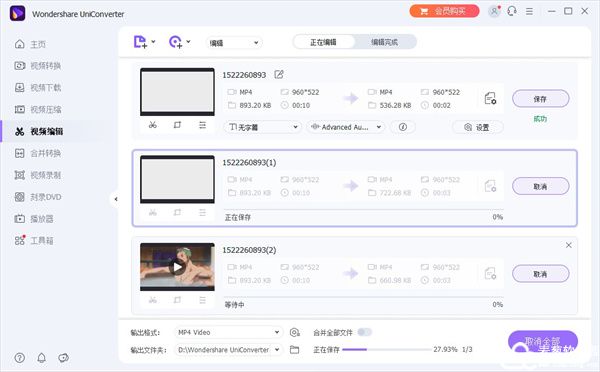
Task: Click the 播放器 player icon
Action: (x=20, y=219)
